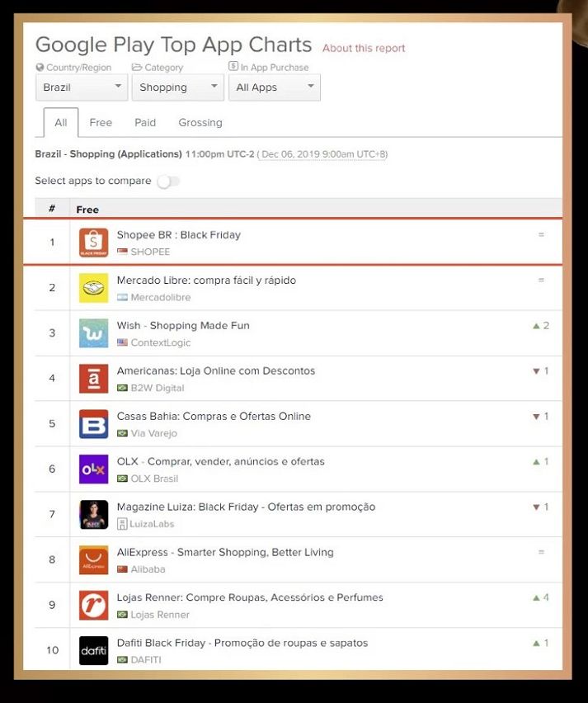The width and height of the screenshot is (588, 703).
Task: Click the building icon beside LuizaLabs
Action: pyautogui.click(x=122, y=524)
